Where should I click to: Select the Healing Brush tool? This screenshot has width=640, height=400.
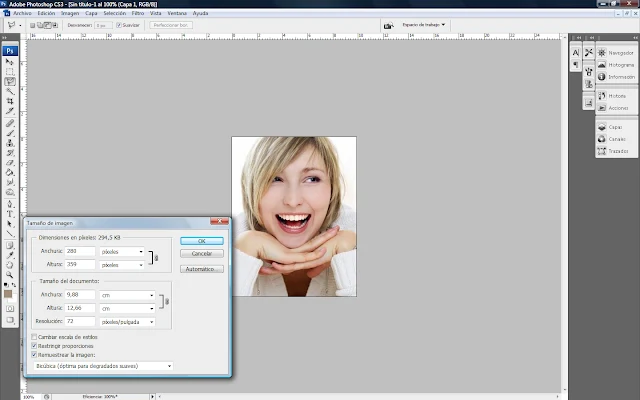click(x=10, y=123)
